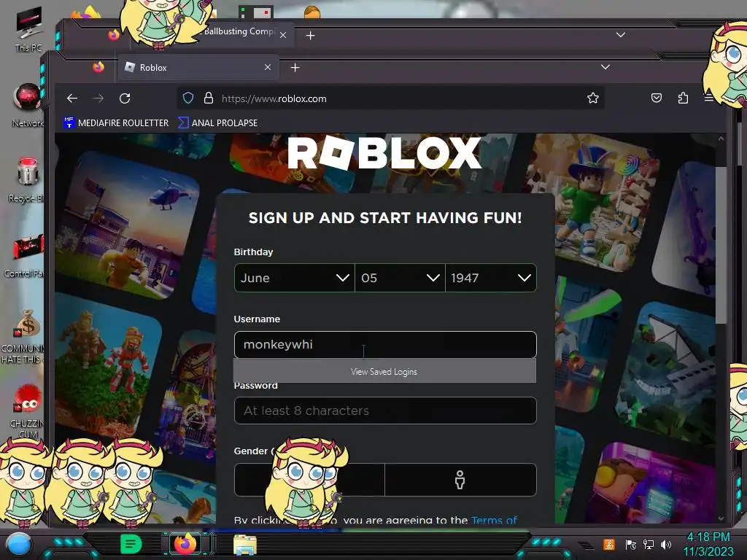Click the network tray icon
Screen dimensions: 747x560
tap(649, 544)
